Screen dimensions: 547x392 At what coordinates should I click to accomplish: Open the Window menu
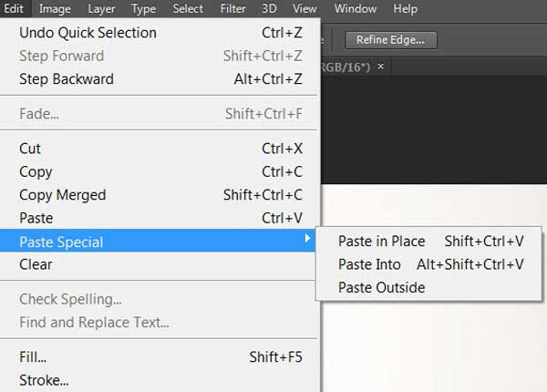coord(355,9)
